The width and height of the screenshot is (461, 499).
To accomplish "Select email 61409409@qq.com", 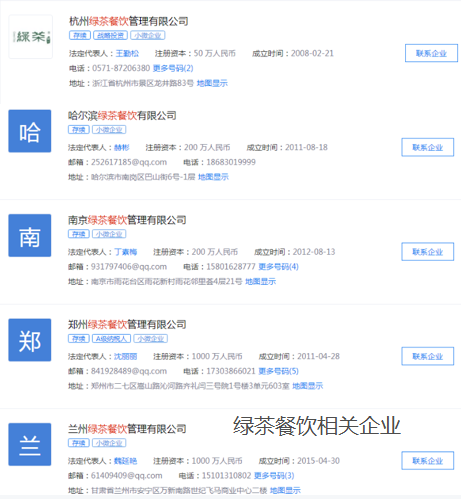I will 127,476.
